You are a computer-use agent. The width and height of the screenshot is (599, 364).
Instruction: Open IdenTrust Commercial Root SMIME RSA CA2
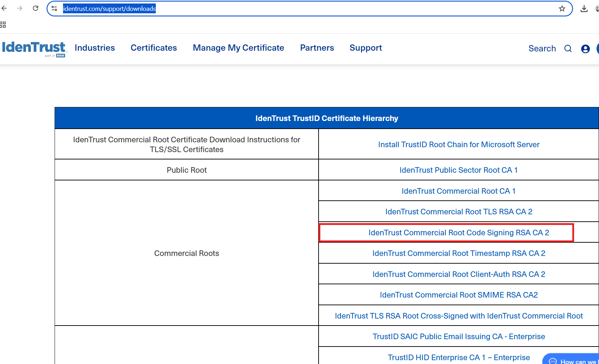[459, 295]
